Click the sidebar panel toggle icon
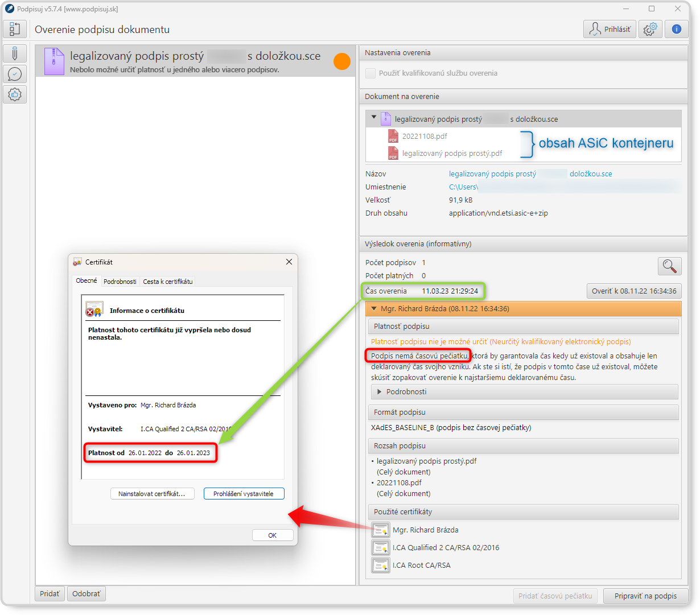 pos(15,29)
